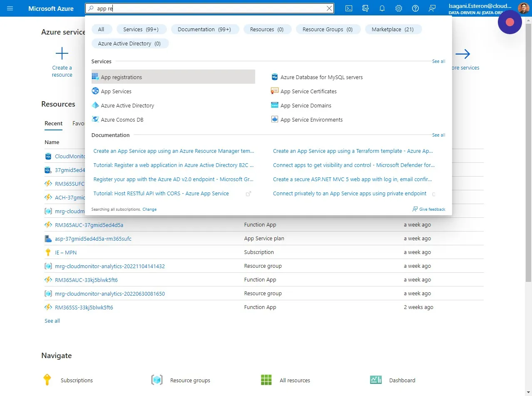Select the Services (99+) filter pill
This screenshot has width=532, height=396.
(x=141, y=29)
